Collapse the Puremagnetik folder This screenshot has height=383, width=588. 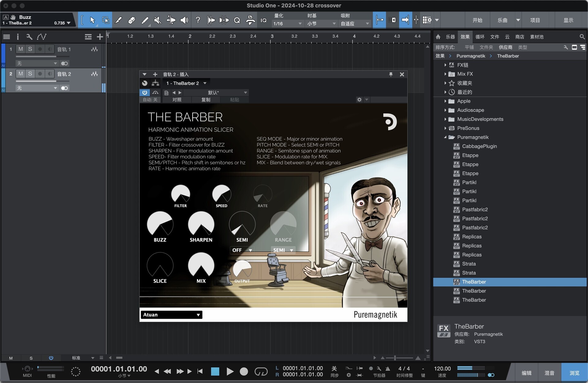pyautogui.click(x=445, y=137)
